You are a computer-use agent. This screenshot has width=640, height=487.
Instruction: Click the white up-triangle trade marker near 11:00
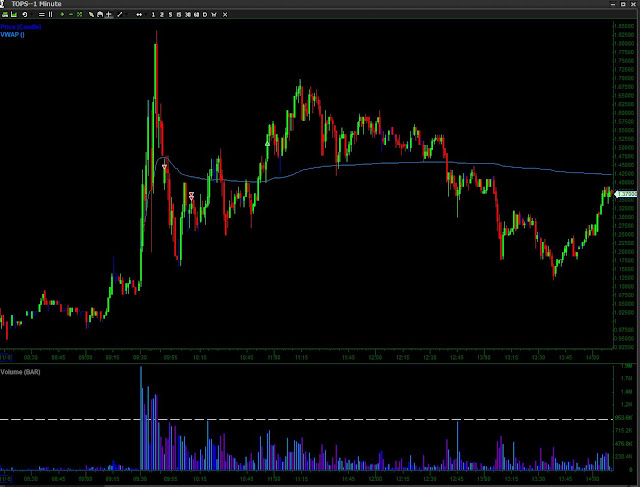tap(267, 144)
